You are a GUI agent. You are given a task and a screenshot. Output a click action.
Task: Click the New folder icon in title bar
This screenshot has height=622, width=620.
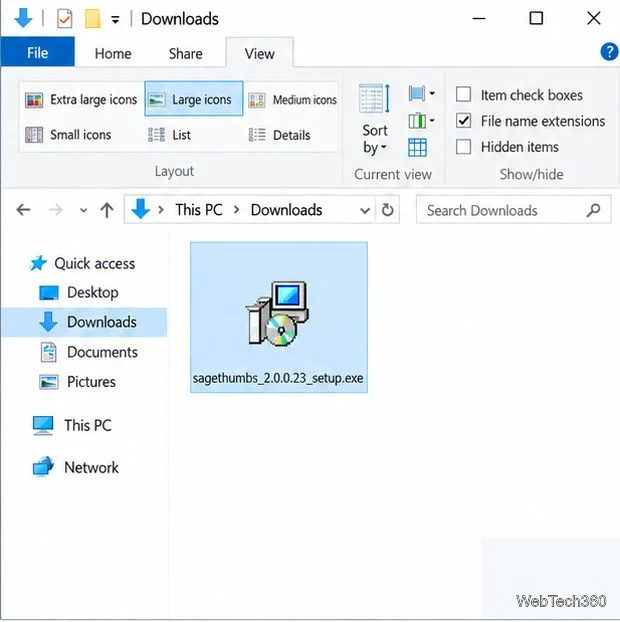(92, 19)
